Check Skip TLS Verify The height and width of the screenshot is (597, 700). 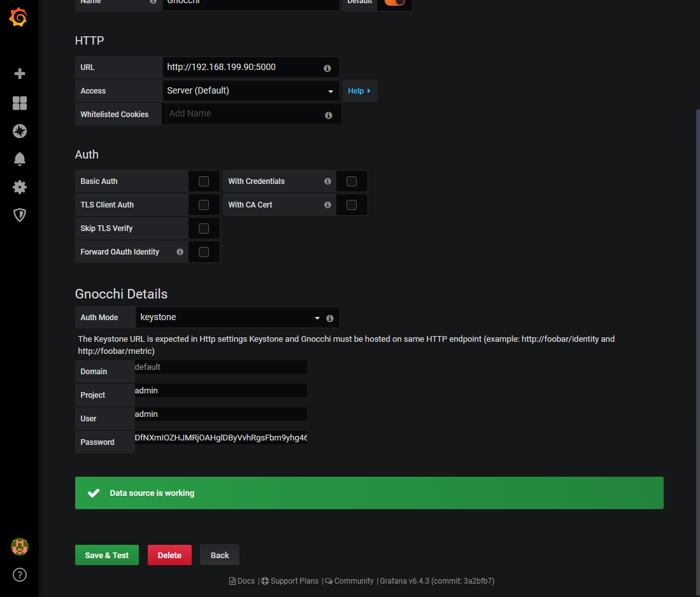click(204, 228)
